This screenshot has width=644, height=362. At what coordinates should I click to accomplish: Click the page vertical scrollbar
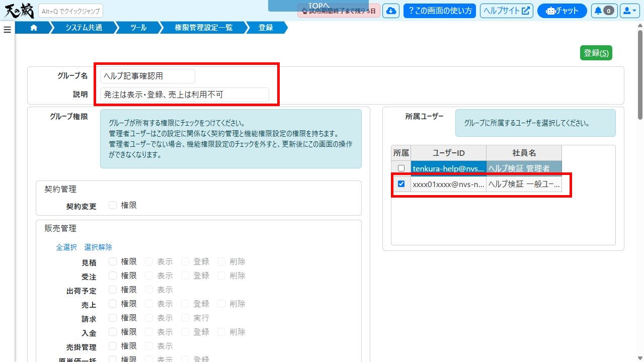click(640, 75)
